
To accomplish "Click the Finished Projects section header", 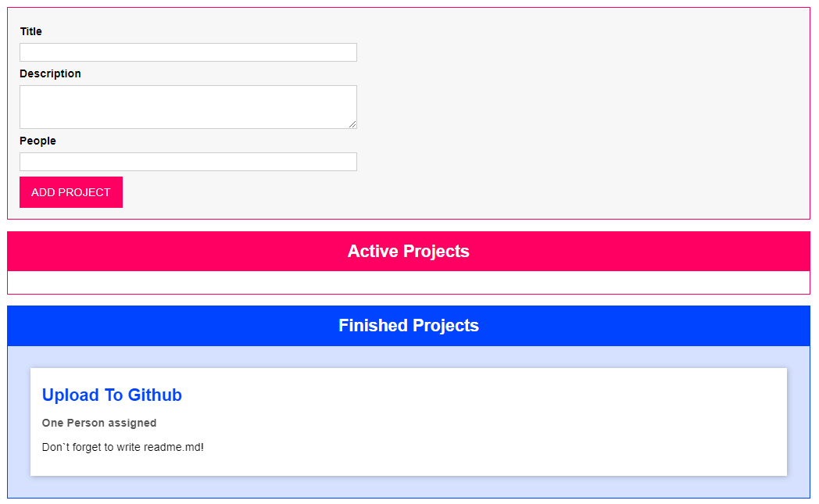I will pyautogui.click(x=409, y=326).
